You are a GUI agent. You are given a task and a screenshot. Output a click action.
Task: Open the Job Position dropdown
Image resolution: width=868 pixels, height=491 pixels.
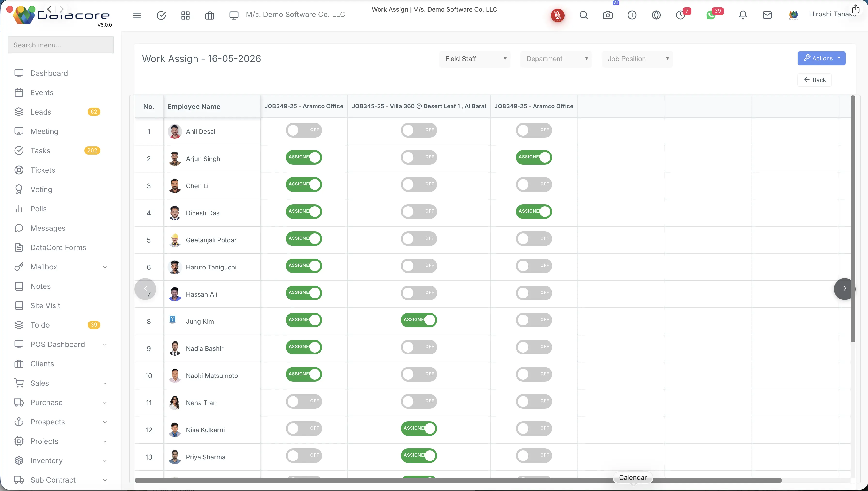click(x=637, y=59)
